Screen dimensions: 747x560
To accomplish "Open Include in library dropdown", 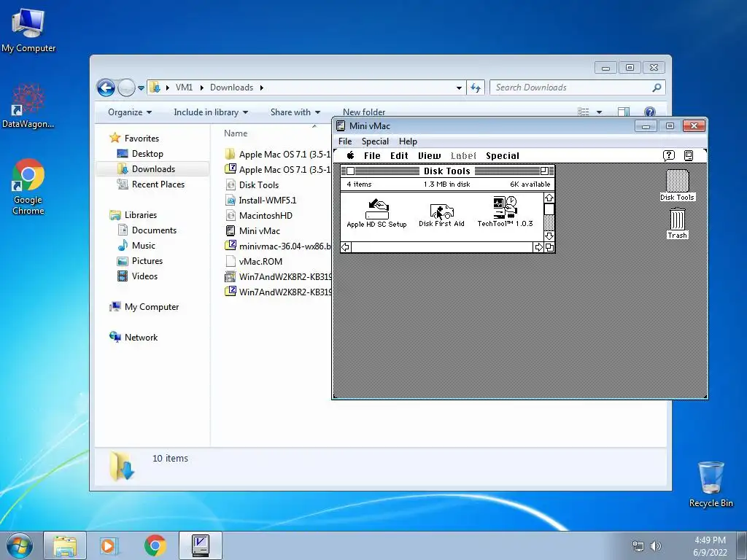I will (x=211, y=112).
